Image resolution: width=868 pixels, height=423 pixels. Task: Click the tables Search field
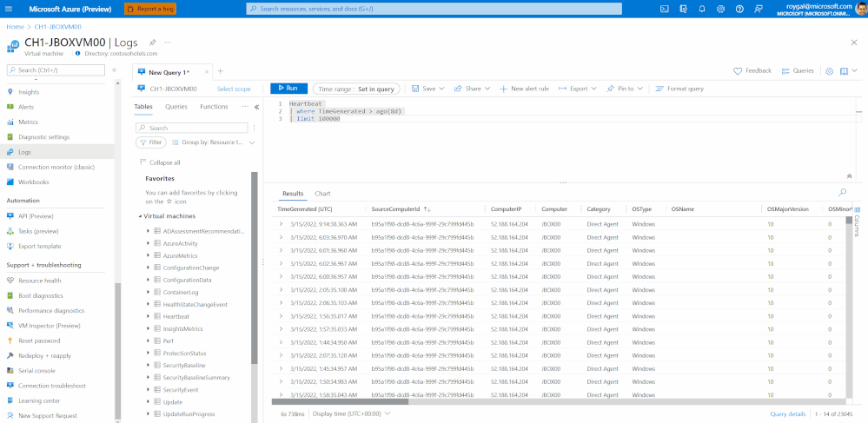[192, 128]
